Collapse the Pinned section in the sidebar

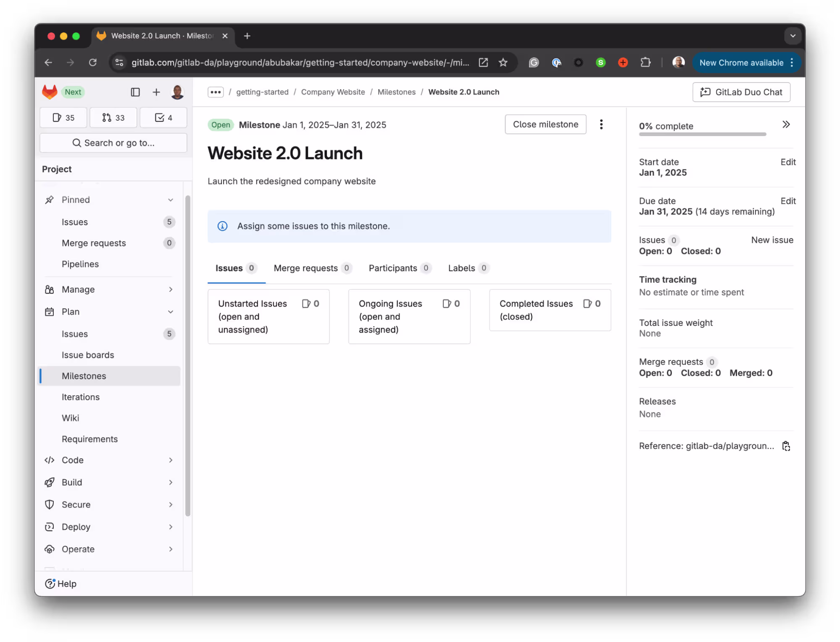[x=170, y=200]
